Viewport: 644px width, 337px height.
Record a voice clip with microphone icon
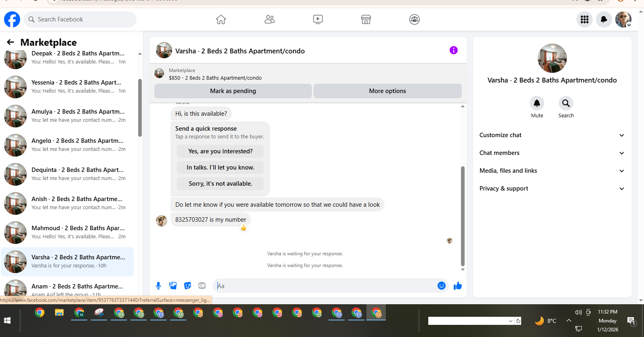pos(158,286)
